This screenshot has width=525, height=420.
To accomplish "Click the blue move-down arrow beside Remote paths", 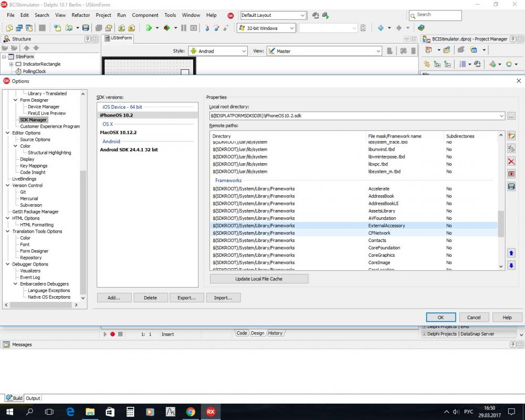I will [x=511, y=266].
